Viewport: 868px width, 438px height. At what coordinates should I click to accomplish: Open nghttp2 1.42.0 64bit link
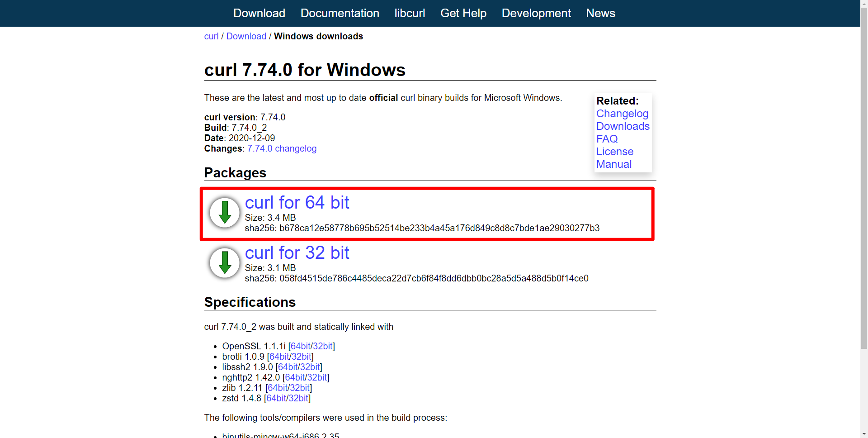[x=295, y=377]
